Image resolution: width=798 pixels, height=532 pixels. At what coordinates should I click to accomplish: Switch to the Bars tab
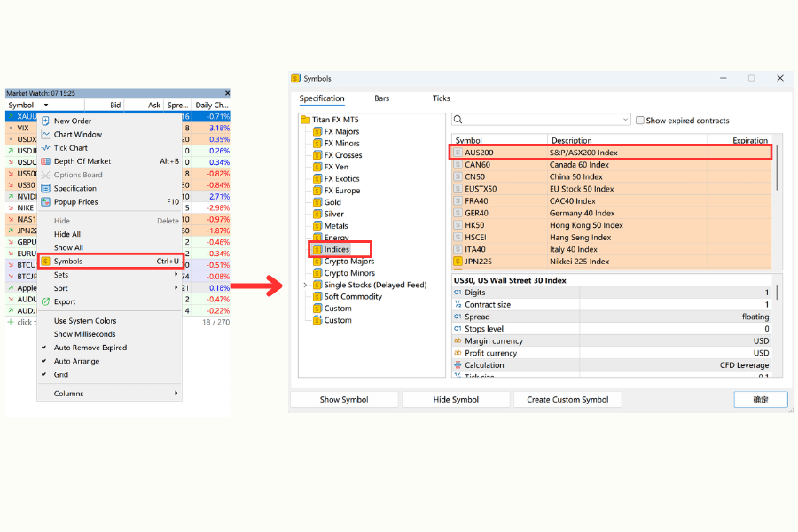(381, 98)
